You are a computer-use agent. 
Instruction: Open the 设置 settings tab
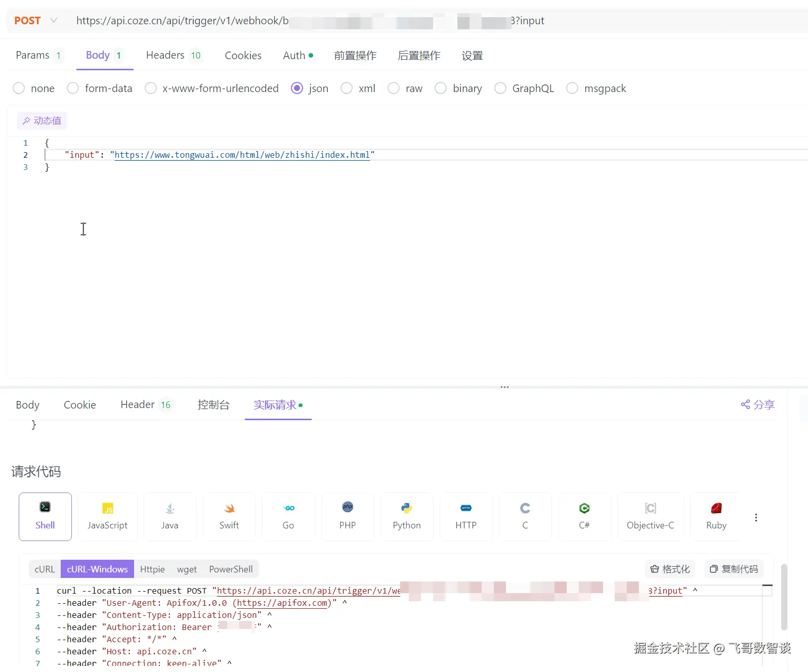point(472,56)
